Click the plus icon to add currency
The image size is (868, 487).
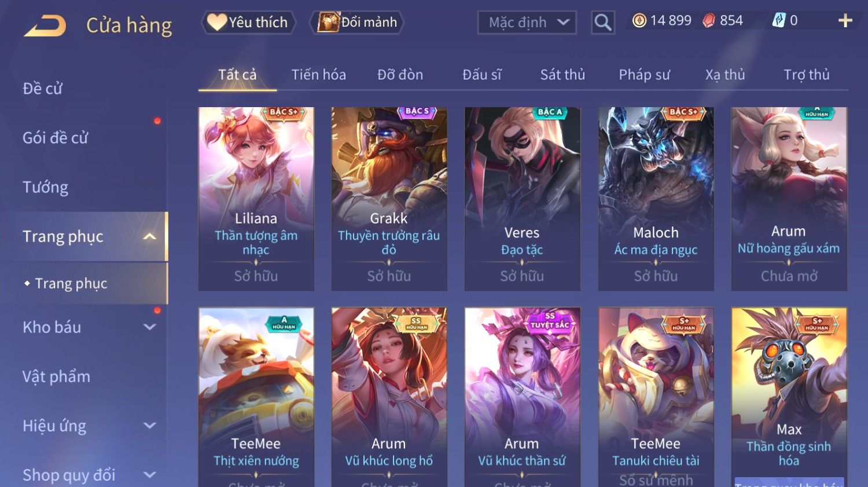(x=845, y=21)
